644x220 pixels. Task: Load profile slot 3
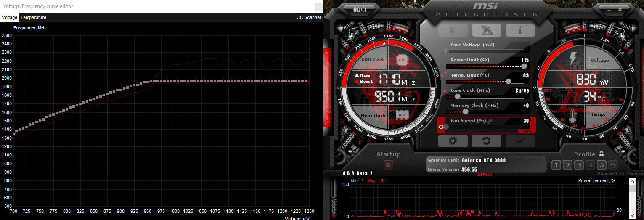(579, 165)
